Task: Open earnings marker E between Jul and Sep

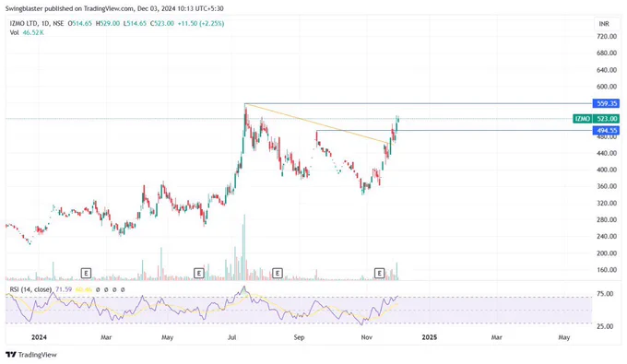Action: point(278,274)
